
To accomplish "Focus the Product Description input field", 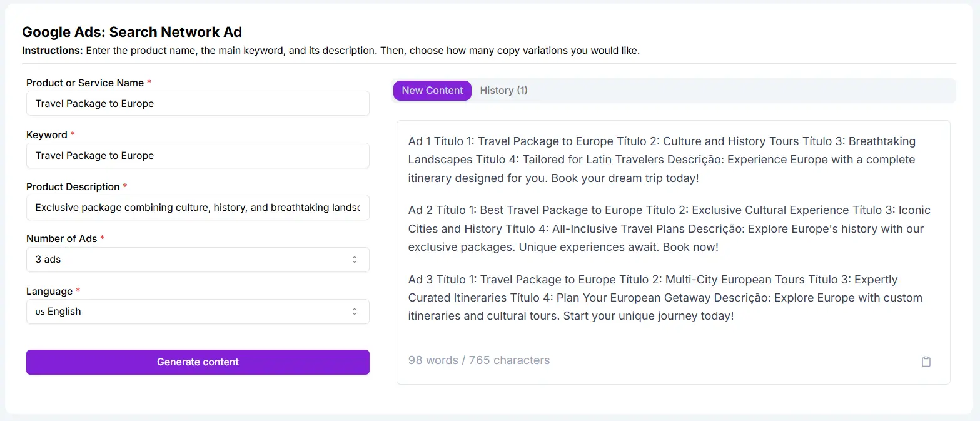I will [198, 208].
